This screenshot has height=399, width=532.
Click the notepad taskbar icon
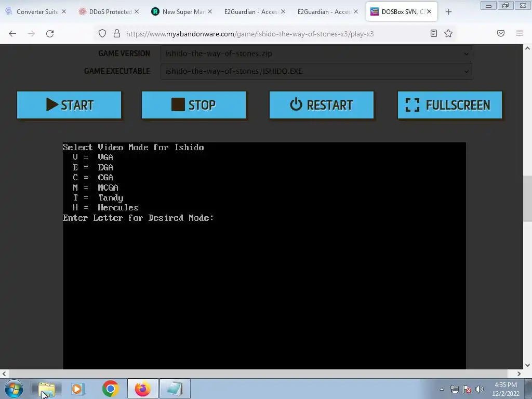tap(175, 389)
